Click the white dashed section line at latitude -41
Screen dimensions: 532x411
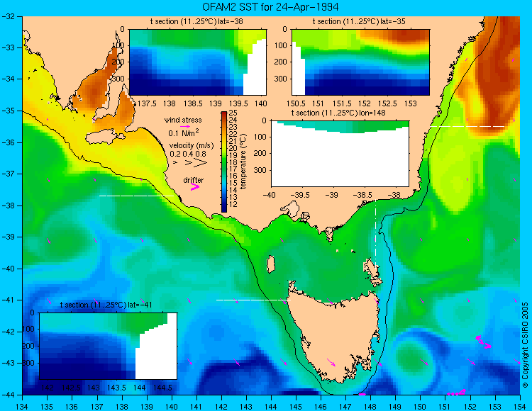click(x=253, y=300)
